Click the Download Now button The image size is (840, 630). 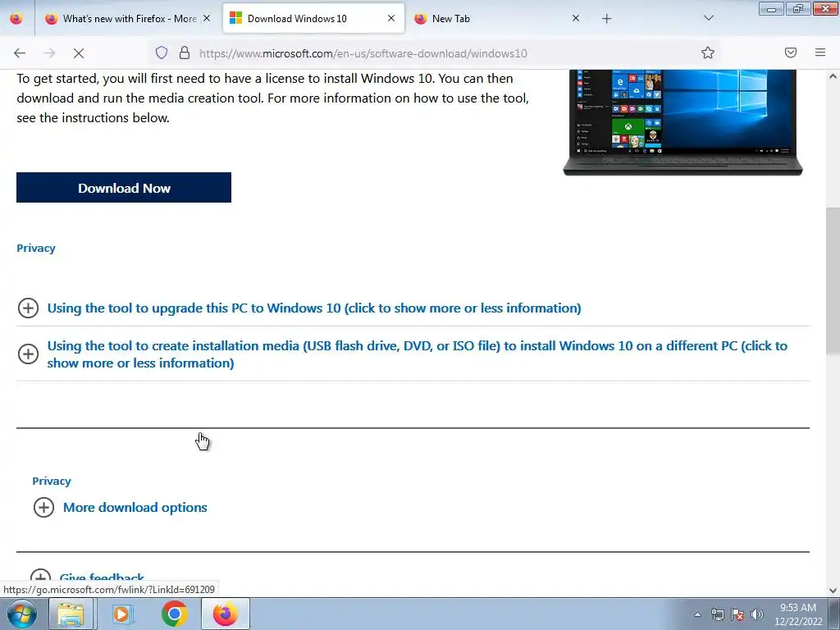[124, 188]
